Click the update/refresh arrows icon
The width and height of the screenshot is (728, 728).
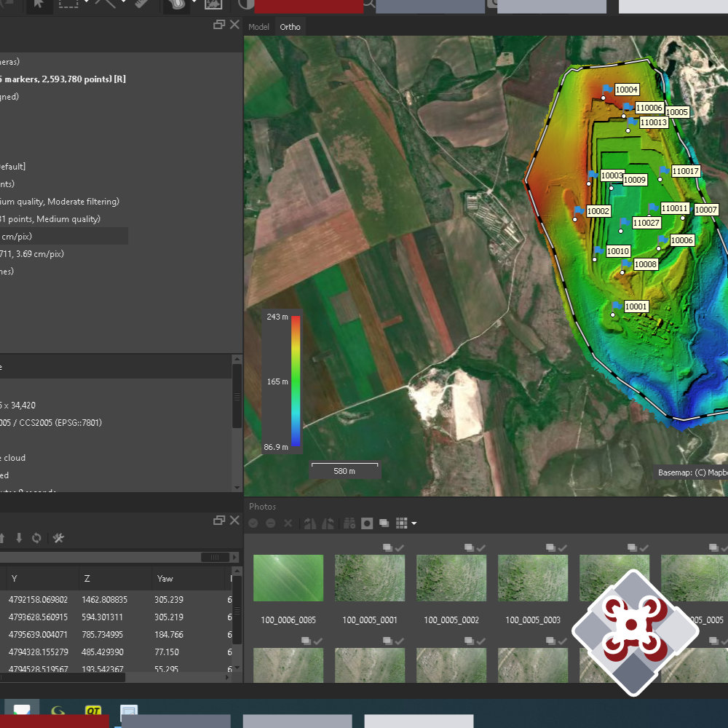pyautogui.click(x=36, y=538)
